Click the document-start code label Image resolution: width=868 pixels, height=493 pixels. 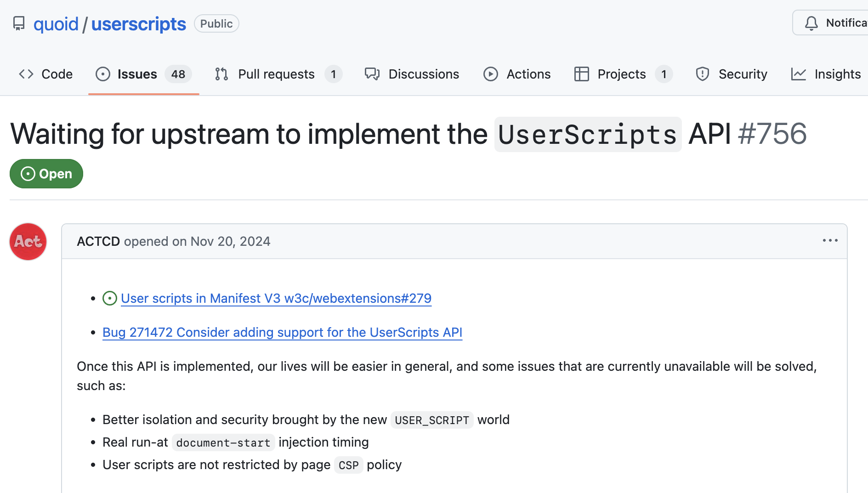click(223, 442)
